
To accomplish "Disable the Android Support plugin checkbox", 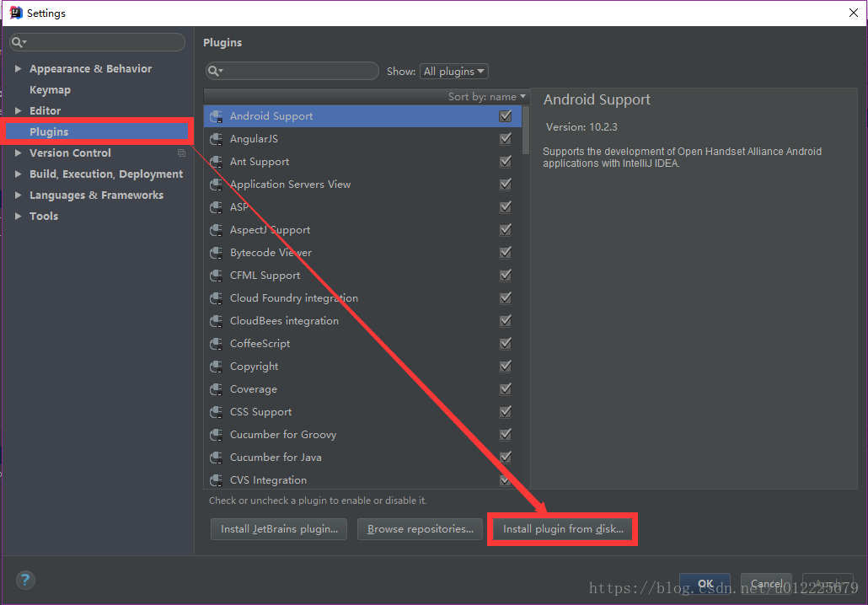I will click(x=506, y=116).
